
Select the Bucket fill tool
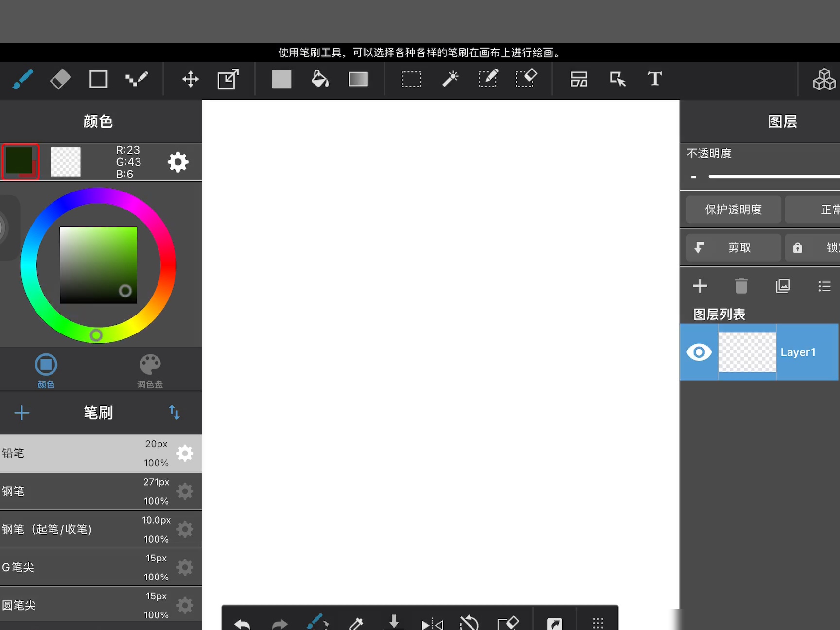pyautogui.click(x=320, y=79)
